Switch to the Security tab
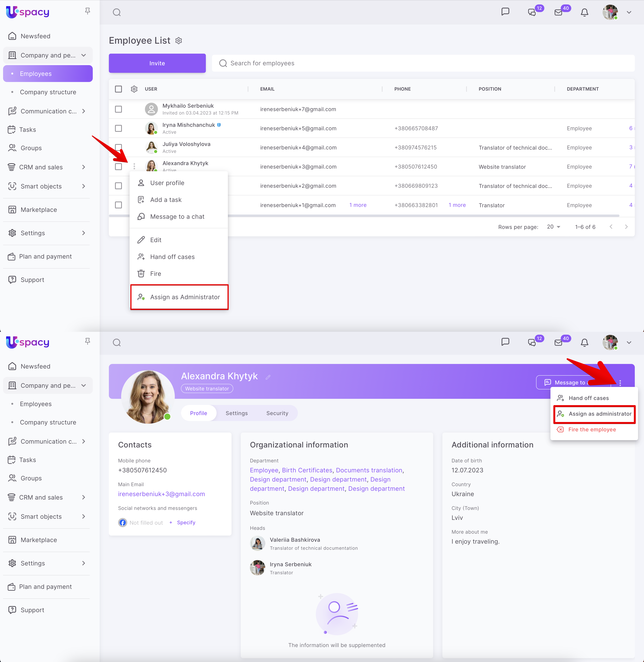This screenshot has height=662, width=644. pos(277,413)
